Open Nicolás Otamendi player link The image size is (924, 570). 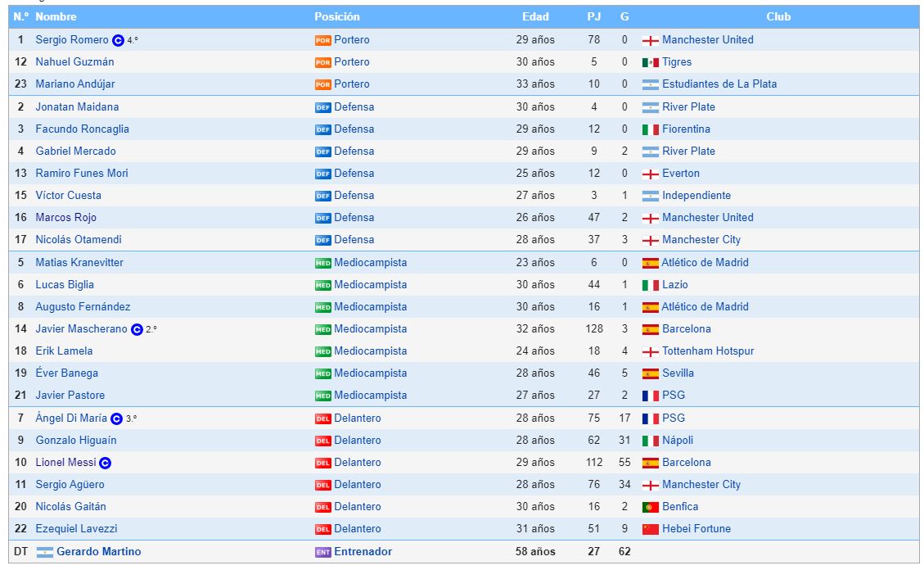[x=79, y=240]
